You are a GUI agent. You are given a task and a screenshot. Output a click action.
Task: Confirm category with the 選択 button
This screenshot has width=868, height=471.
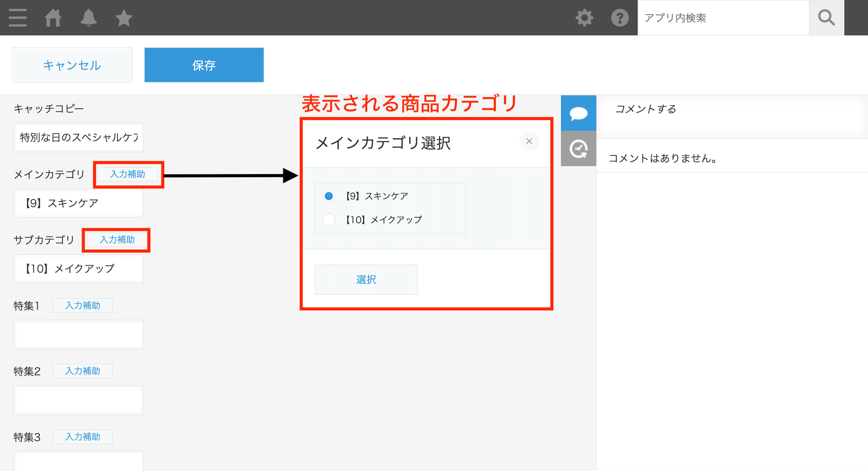tap(366, 279)
